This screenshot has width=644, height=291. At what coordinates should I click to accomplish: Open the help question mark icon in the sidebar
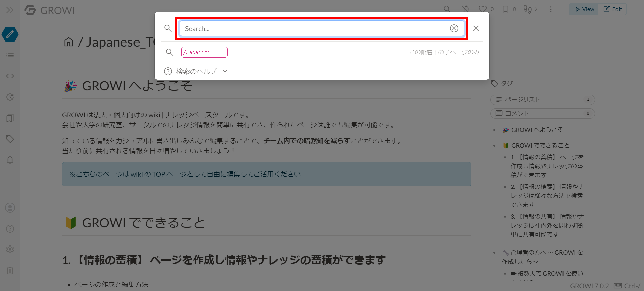[x=10, y=229]
